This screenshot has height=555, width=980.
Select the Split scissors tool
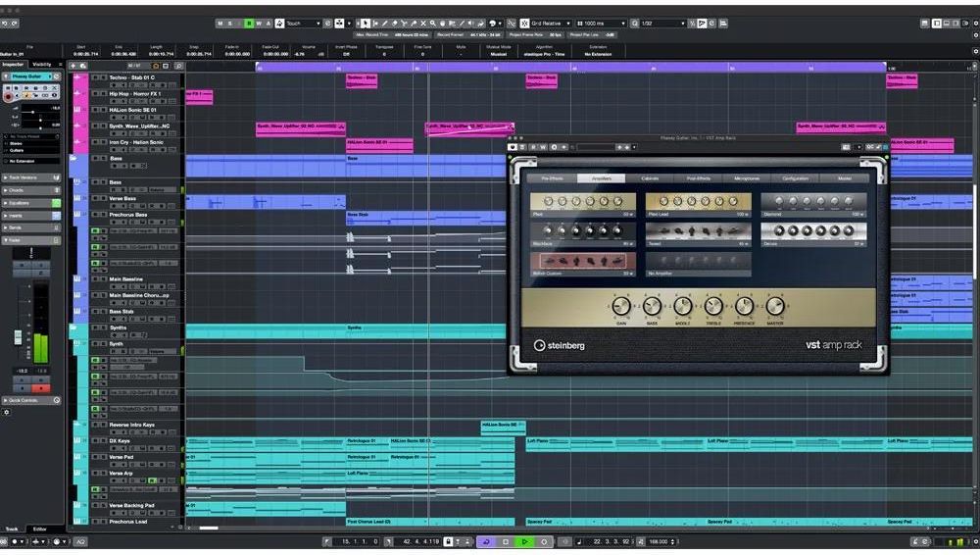coord(404,24)
